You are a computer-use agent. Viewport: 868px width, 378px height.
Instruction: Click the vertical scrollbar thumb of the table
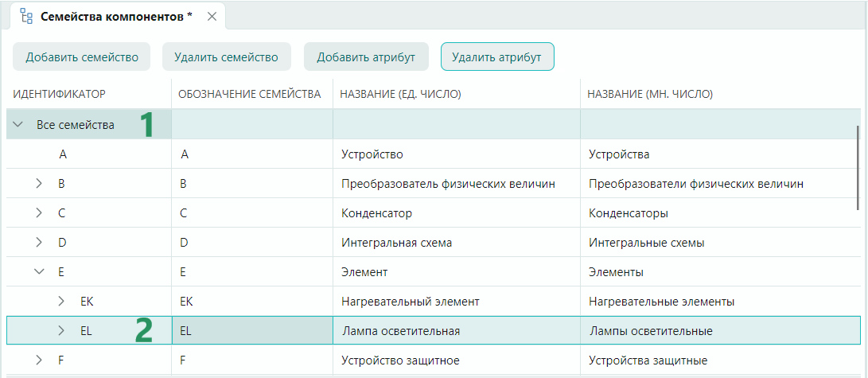click(x=858, y=167)
